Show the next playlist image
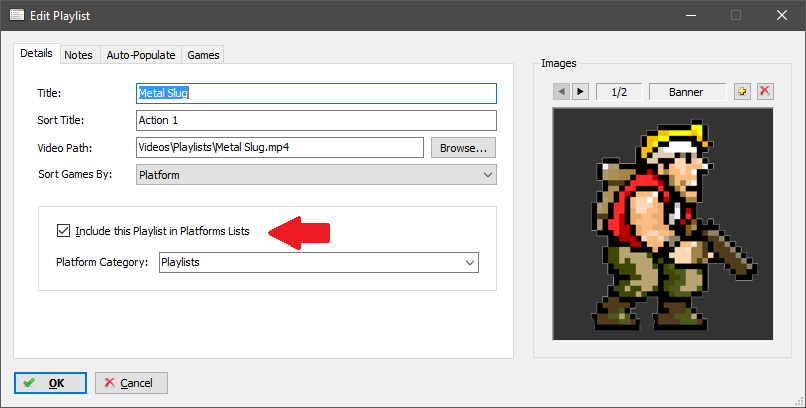This screenshot has height=408, width=806. pos(580,92)
